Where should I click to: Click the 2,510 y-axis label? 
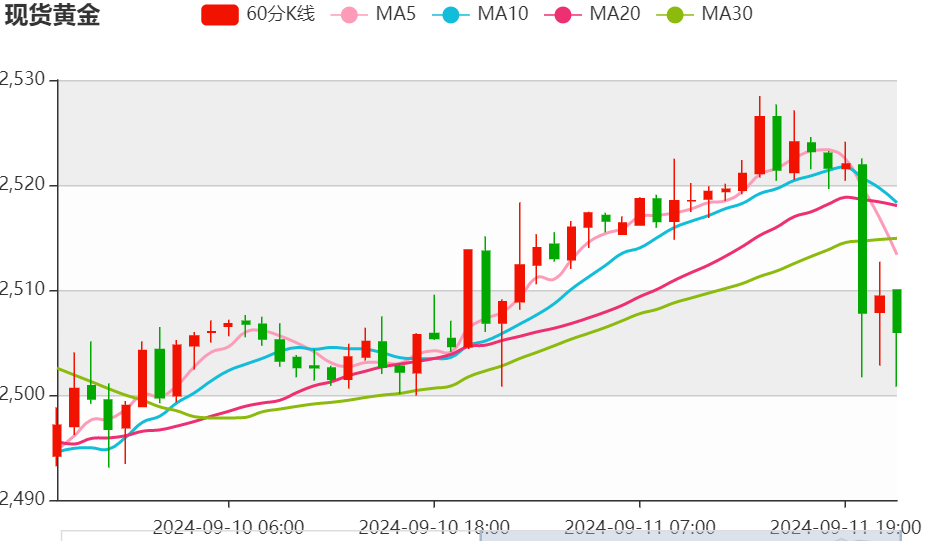coord(22,290)
